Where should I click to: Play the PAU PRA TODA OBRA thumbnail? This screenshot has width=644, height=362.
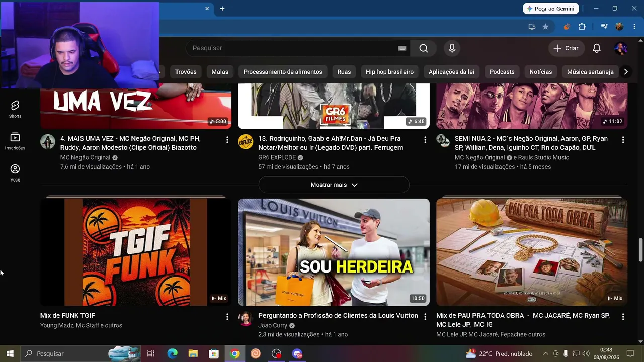coord(532,252)
